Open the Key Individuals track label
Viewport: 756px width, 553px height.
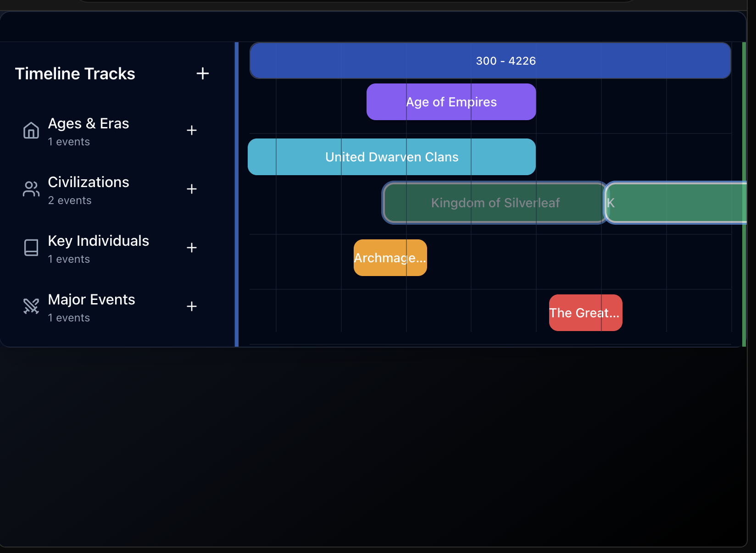99,241
